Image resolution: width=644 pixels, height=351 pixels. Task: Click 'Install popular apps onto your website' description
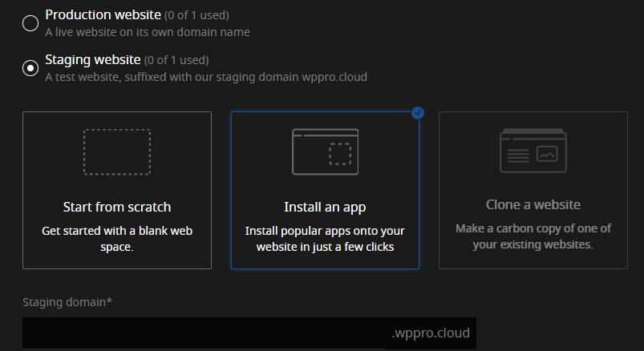click(x=325, y=239)
